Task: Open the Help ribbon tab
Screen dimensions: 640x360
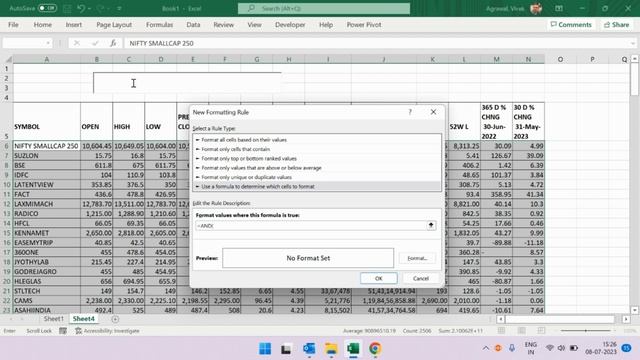Action: [x=326, y=25]
